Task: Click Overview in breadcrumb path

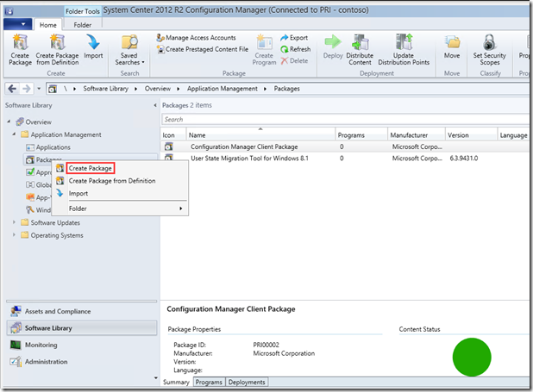Action: 158,89
